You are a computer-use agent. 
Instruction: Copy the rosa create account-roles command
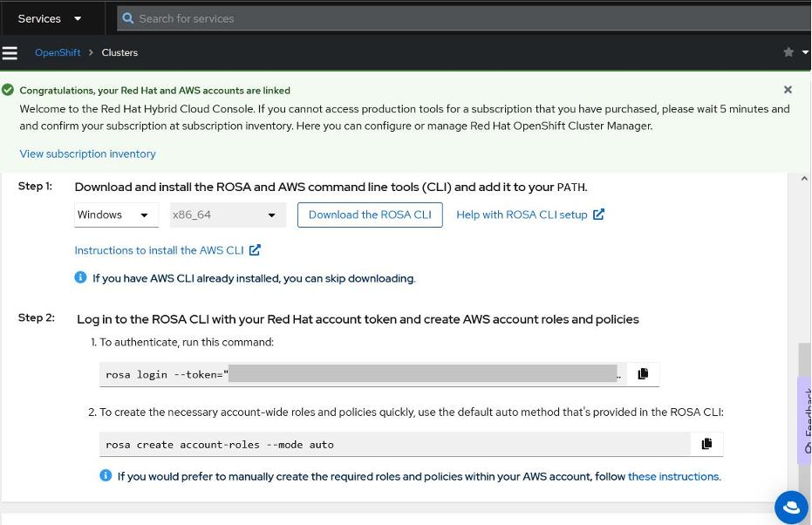(706, 443)
